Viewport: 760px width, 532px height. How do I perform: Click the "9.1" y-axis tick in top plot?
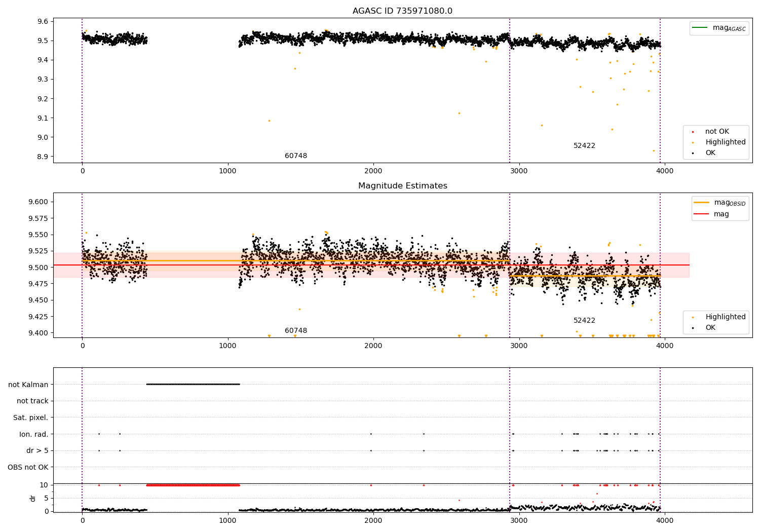[x=43, y=118]
